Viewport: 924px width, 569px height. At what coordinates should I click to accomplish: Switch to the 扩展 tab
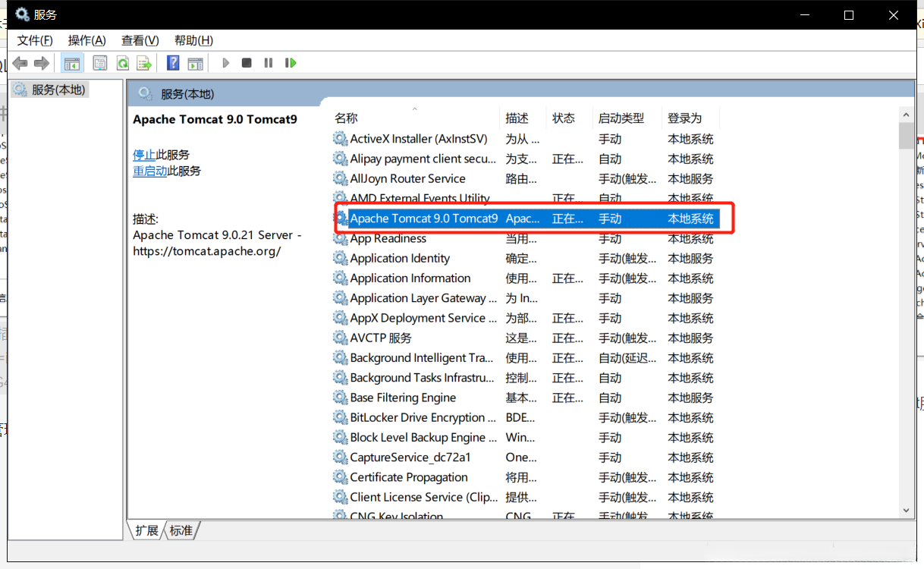coord(146,530)
